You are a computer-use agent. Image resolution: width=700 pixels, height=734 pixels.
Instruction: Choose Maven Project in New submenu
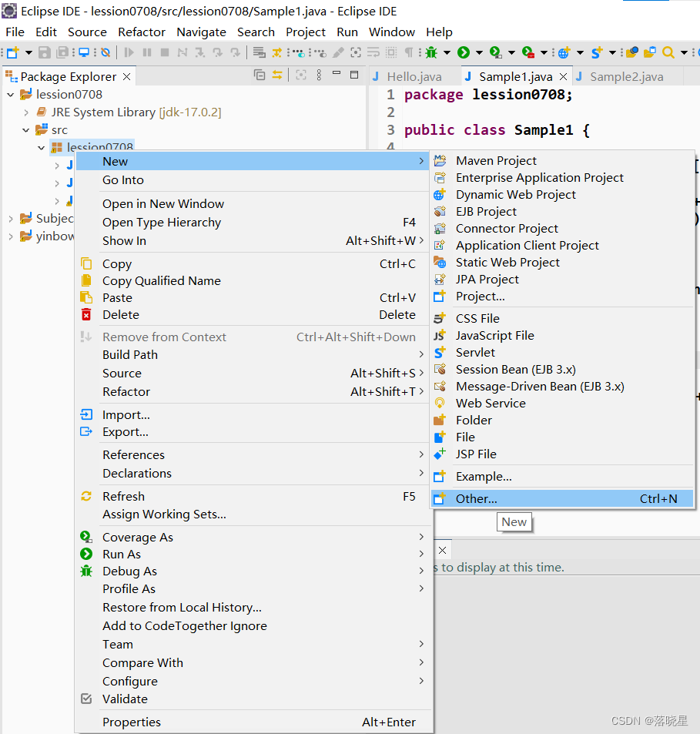click(561, 160)
